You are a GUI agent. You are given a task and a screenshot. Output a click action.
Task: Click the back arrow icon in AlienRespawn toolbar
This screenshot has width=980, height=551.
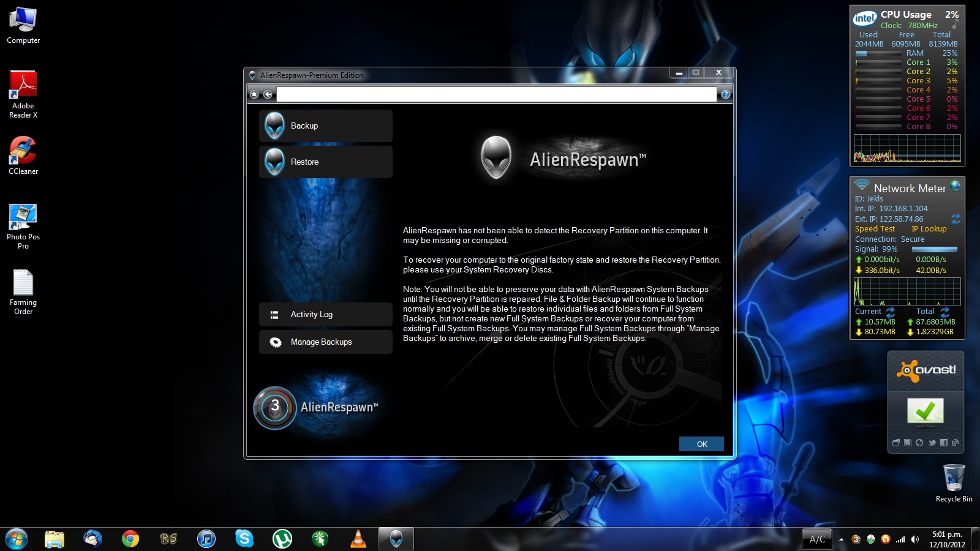pyautogui.click(x=268, y=94)
